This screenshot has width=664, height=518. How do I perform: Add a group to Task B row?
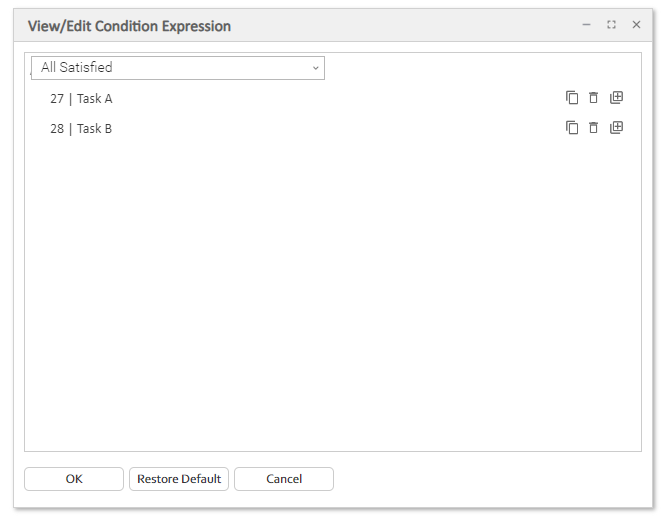(x=616, y=128)
